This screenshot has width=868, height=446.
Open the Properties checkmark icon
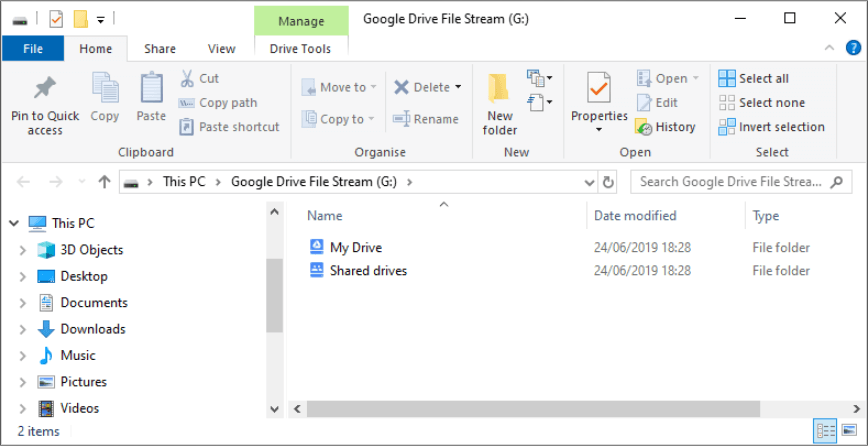[598, 89]
